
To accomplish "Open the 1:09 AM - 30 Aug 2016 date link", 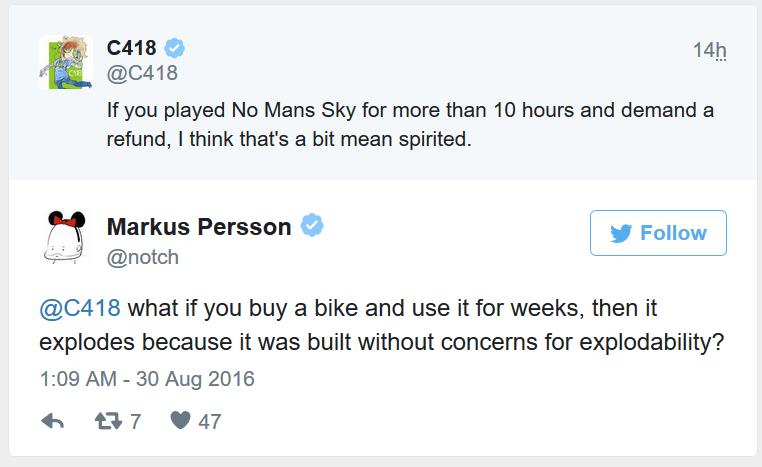I will point(148,379).
